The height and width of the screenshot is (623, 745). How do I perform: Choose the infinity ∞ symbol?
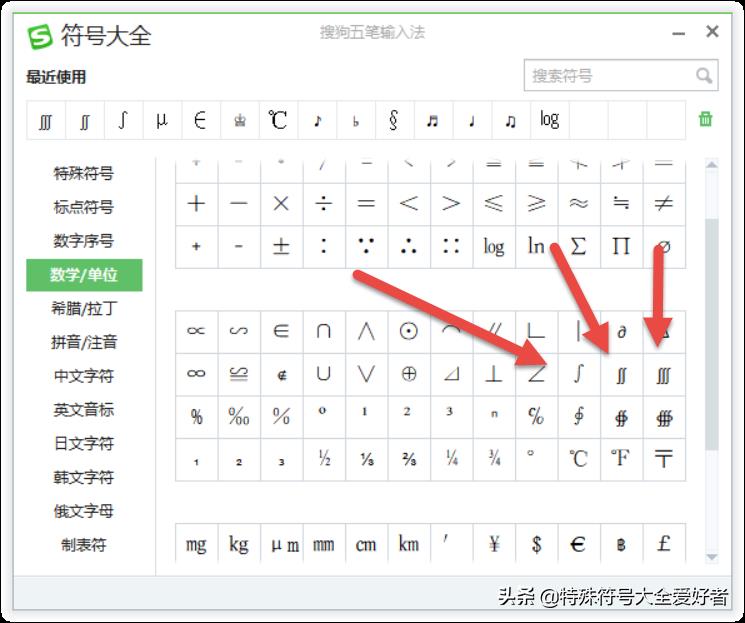coord(196,374)
